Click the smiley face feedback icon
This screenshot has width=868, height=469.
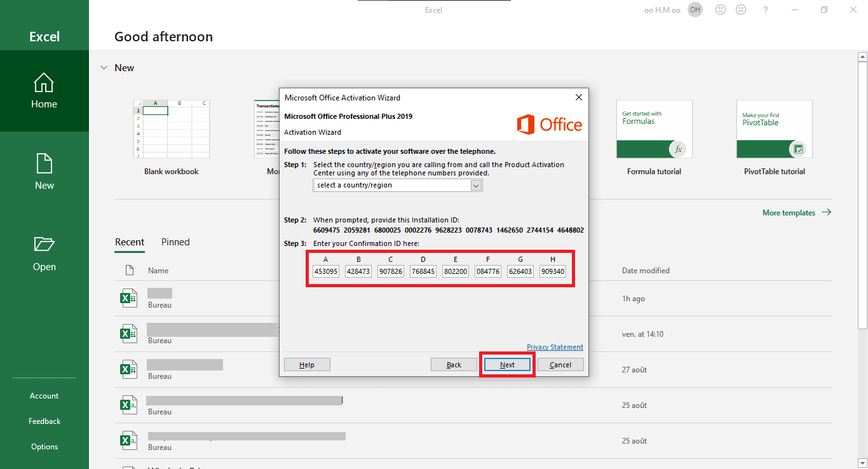coord(721,10)
